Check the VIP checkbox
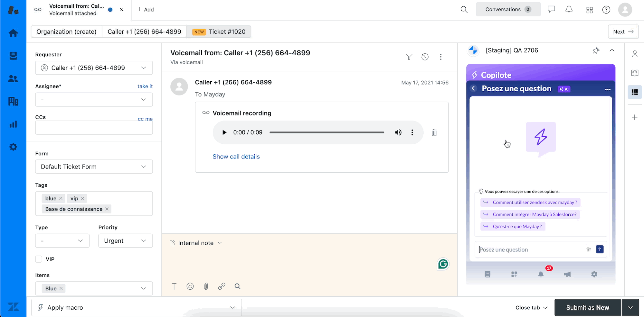 tap(39, 259)
